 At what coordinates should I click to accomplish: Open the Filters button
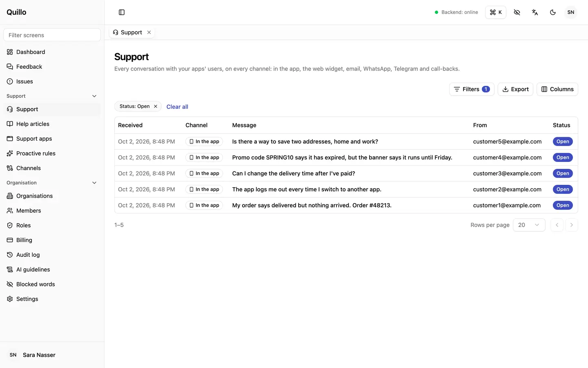coord(472,89)
